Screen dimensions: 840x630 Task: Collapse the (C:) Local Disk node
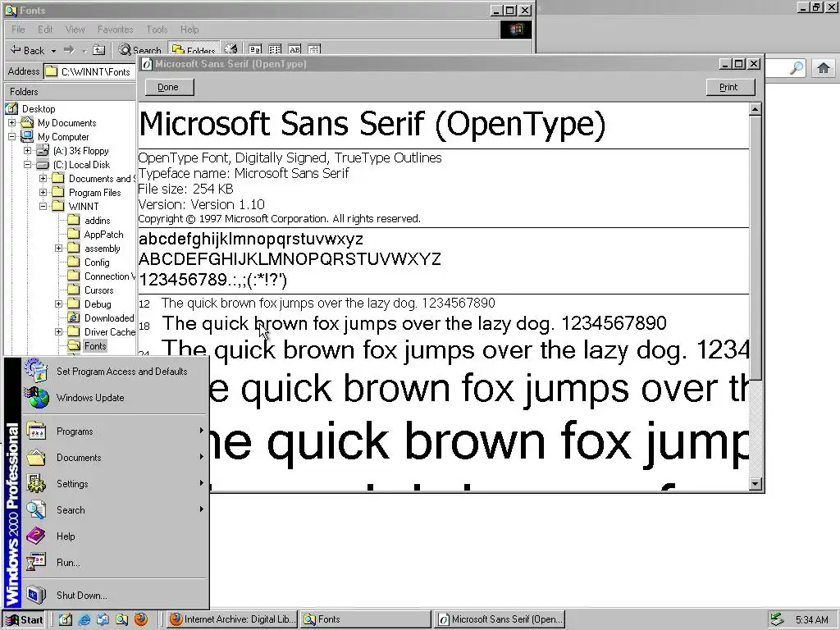(27, 164)
